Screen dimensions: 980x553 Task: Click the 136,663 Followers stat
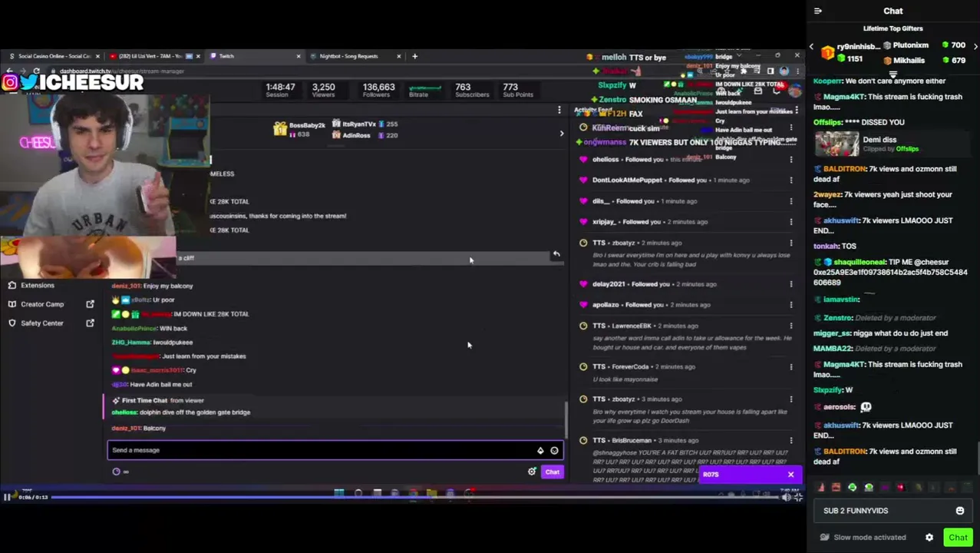(x=378, y=90)
